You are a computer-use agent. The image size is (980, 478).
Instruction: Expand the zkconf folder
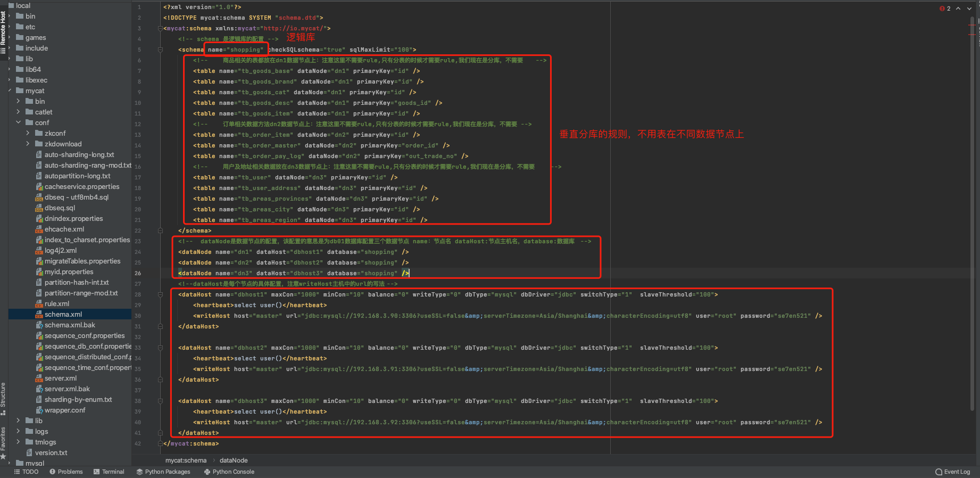pos(28,133)
